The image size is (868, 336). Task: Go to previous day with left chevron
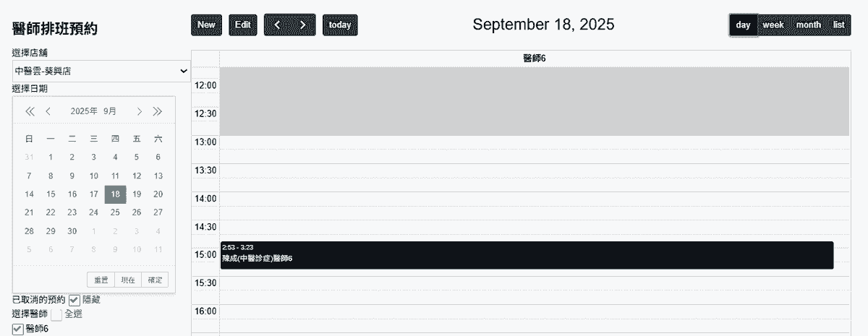pyautogui.click(x=277, y=25)
